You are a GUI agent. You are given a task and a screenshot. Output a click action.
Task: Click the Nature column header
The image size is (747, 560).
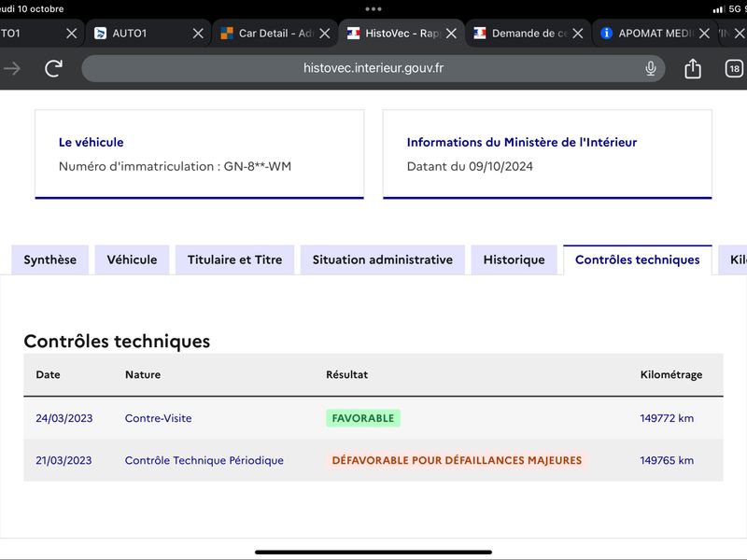pyautogui.click(x=143, y=375)
